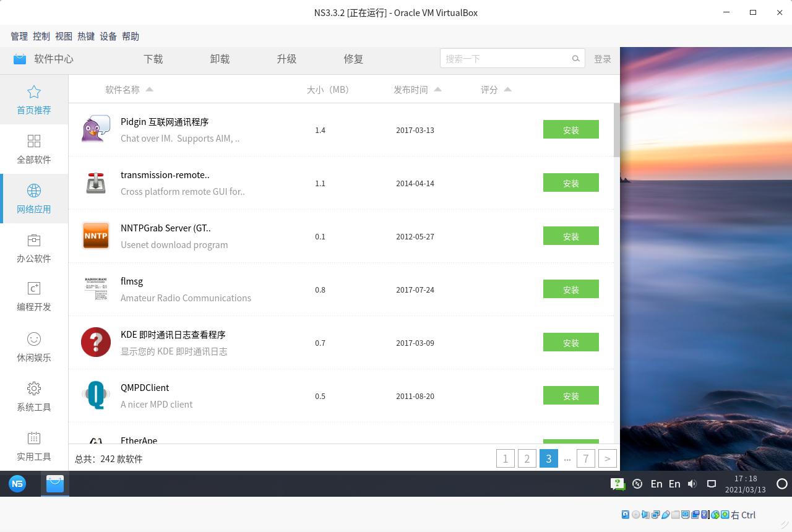Screen dimensions: 792x532
Task: Install transmission-remote with 安装 button
Action: [571, 182]
